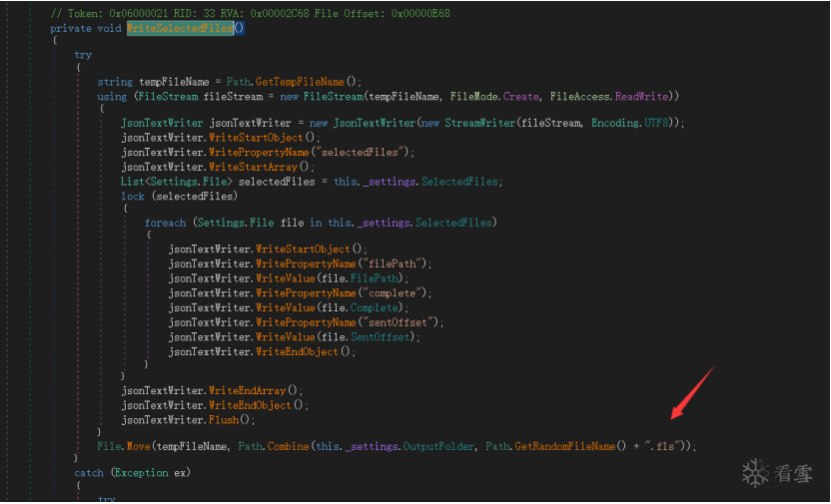Click the 'foreach' keyword
831x504 pixels.
tap(166, 223)
